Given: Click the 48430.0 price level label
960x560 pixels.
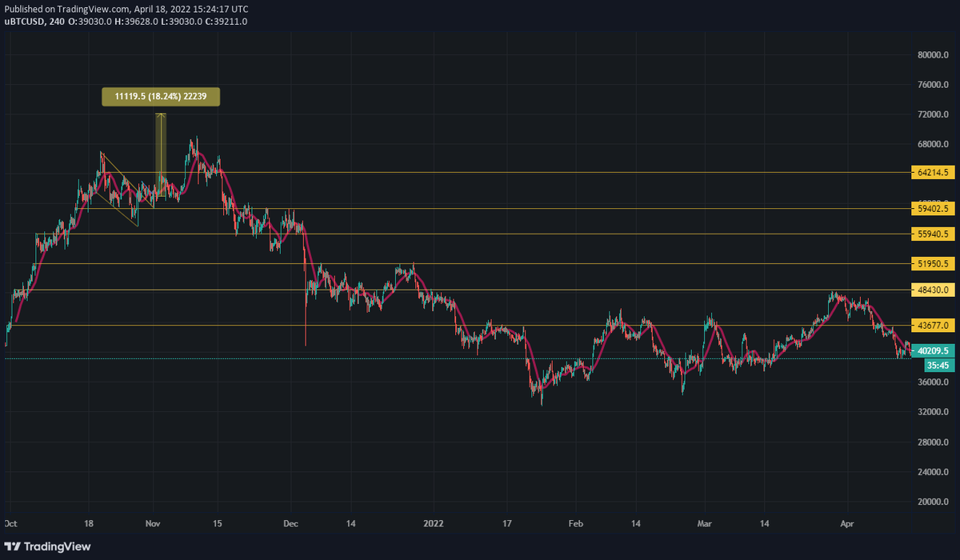Looking at the screenshot, I should pos(934,290).
